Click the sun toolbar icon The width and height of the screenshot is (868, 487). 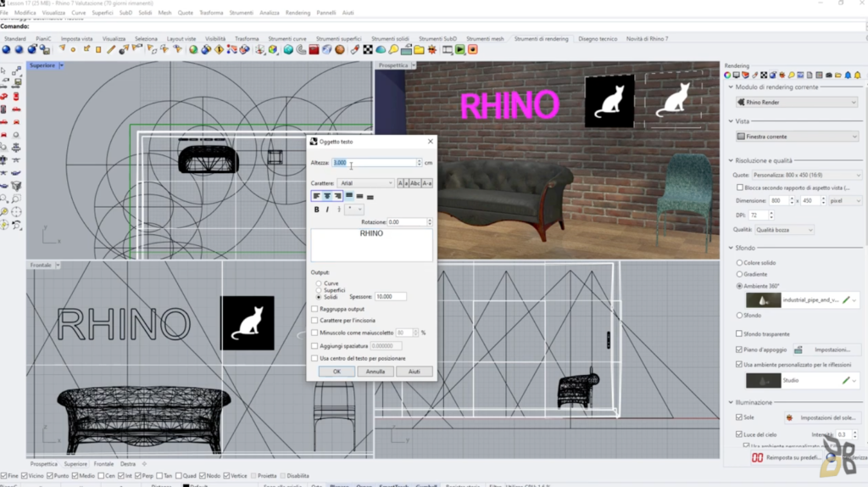click(432, 50)
